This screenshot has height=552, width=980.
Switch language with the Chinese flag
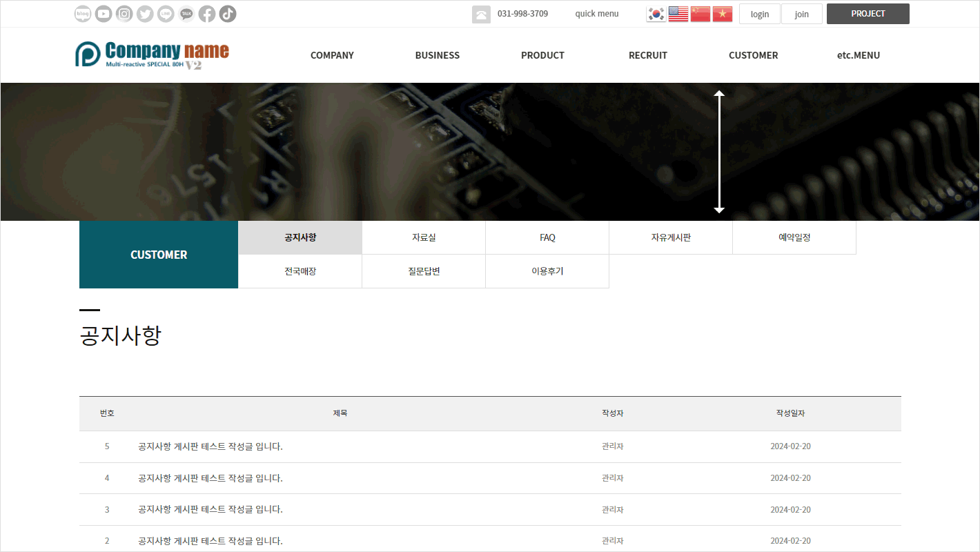click(700, 14)
